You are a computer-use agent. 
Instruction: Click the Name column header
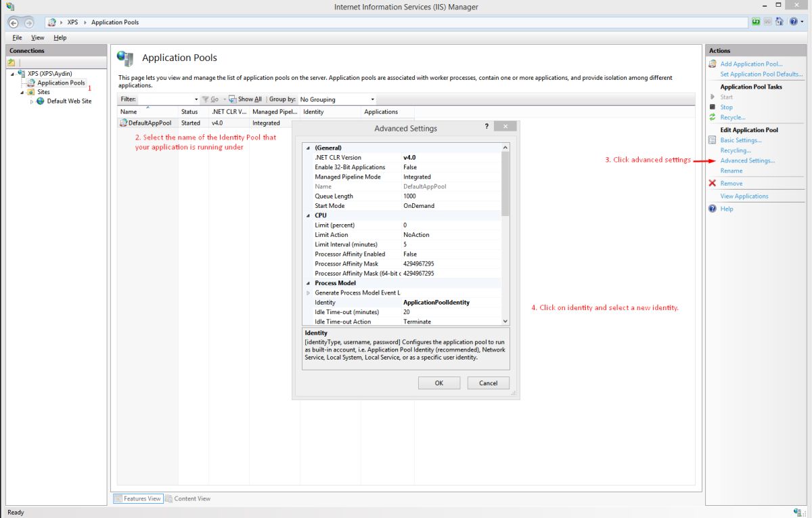coord(148,112)
